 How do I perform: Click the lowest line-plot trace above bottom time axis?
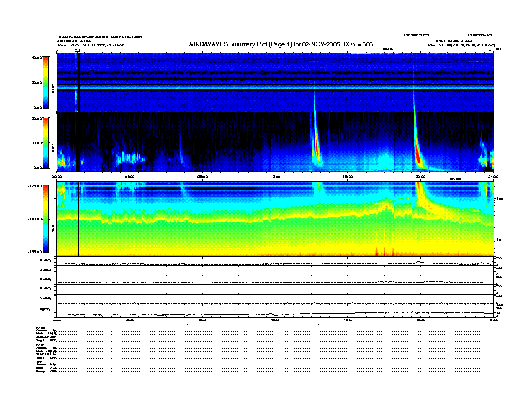275,313
